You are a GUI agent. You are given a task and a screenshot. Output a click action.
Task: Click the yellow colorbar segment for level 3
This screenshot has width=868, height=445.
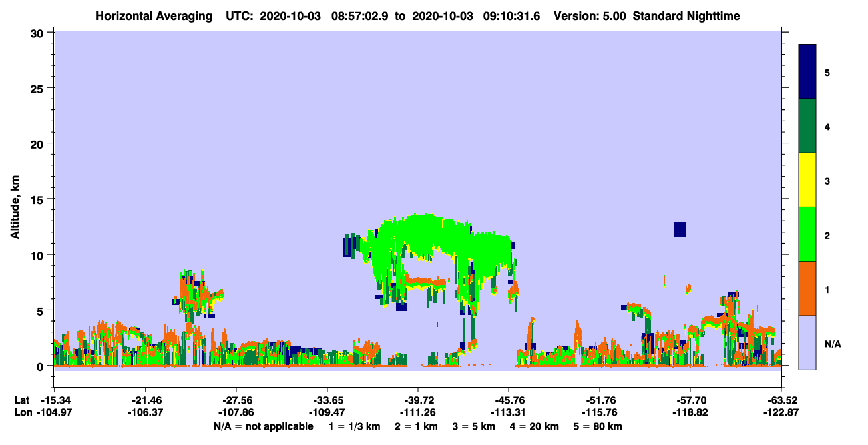coord(807,180)
